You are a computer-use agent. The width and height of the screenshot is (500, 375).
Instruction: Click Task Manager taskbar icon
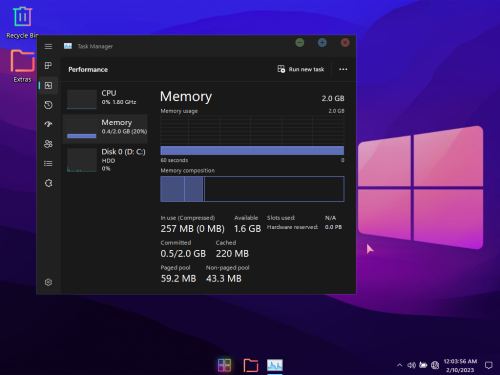[x=275, y=365]
